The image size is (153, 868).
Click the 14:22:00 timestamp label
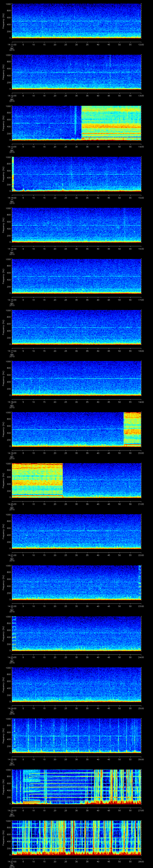[x=12, y=606]
